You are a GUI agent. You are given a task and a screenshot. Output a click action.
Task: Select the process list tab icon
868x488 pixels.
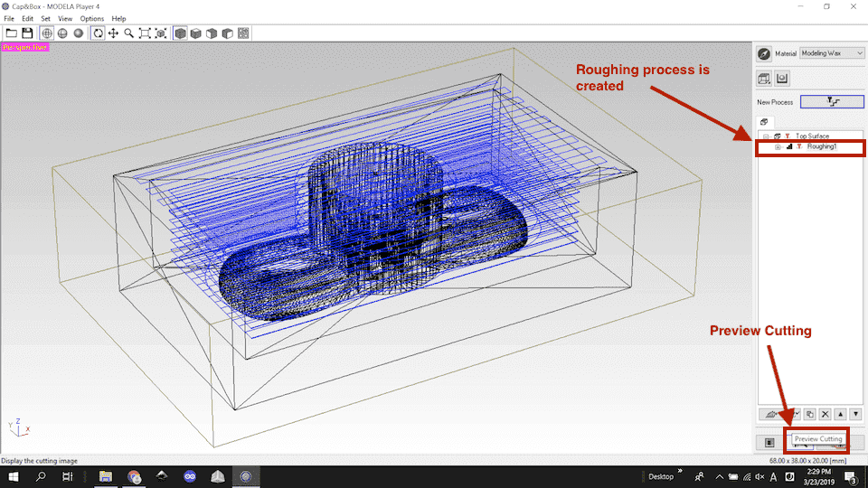coord(765,122)
